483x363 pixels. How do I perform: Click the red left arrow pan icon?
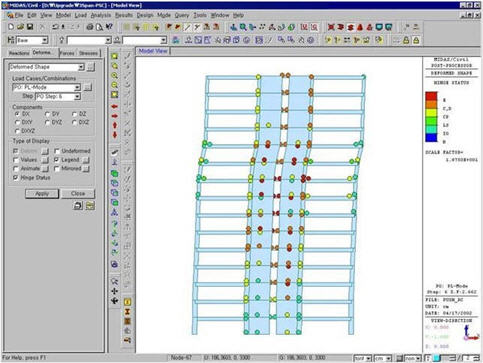[114, 106]
